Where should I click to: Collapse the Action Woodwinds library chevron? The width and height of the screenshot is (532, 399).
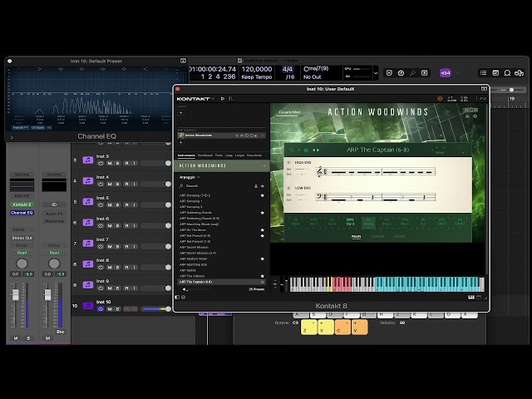click(x=264, y=166)
